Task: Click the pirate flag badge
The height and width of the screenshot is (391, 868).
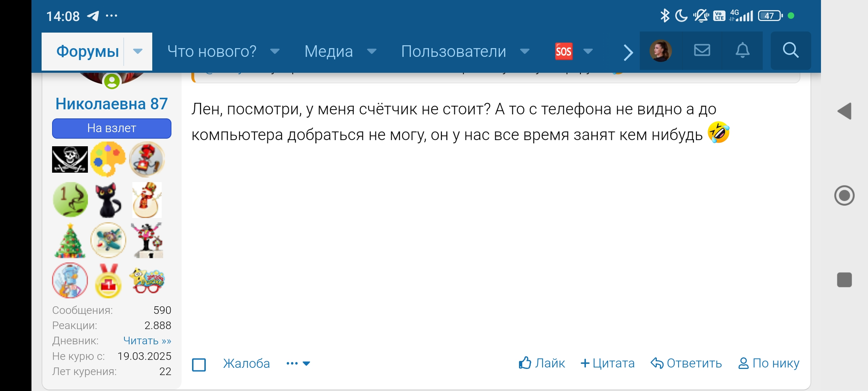Action: tap(70, 159)
